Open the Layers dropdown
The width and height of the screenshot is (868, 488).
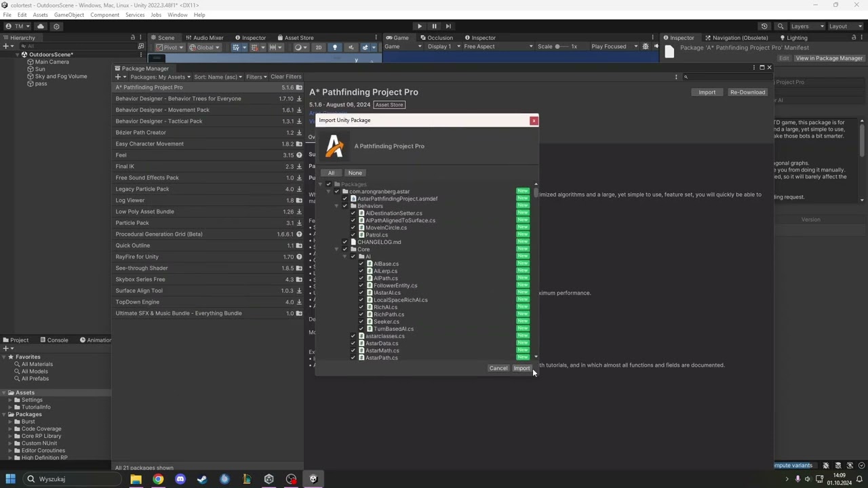point(807,26)
